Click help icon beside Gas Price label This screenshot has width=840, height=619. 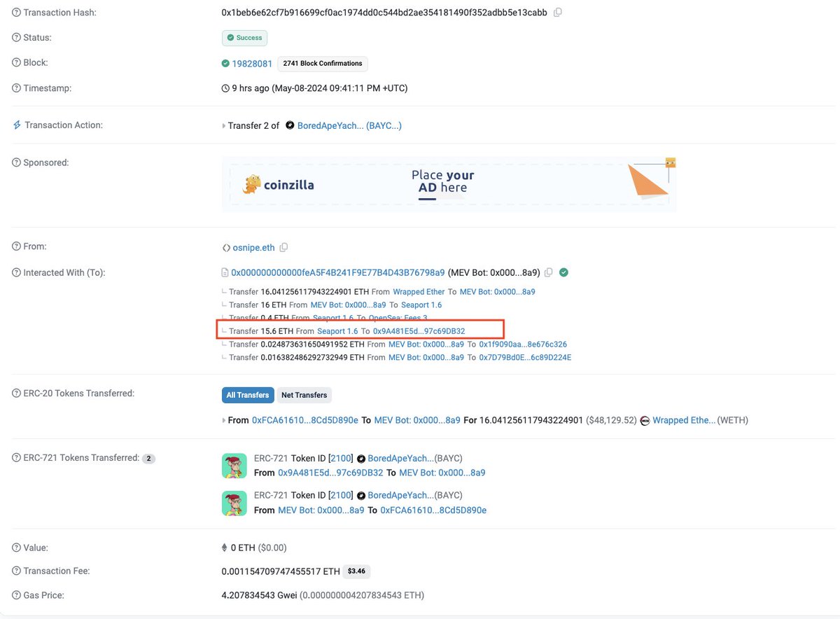click(x=17, y=595)
